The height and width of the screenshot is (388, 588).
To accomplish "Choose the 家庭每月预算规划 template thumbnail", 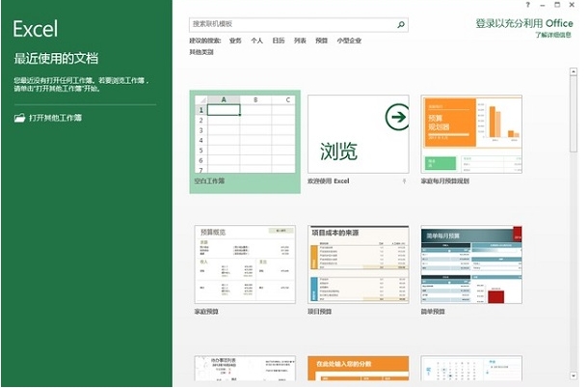I will click(x=471, y=134).
